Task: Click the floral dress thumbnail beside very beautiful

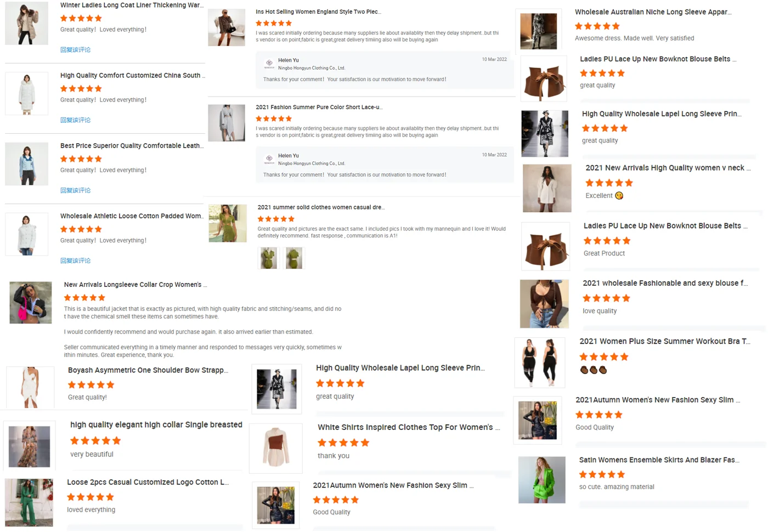Action: [x=30, y=446]
